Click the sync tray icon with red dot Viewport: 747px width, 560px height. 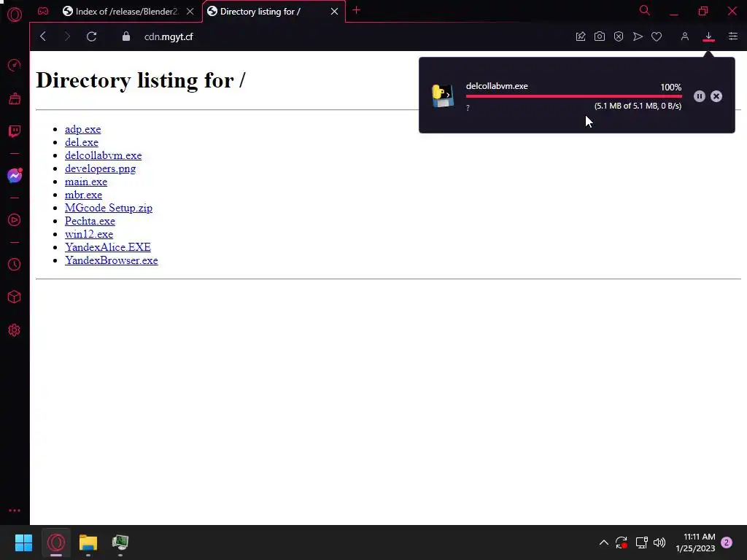tap(622, 542)
